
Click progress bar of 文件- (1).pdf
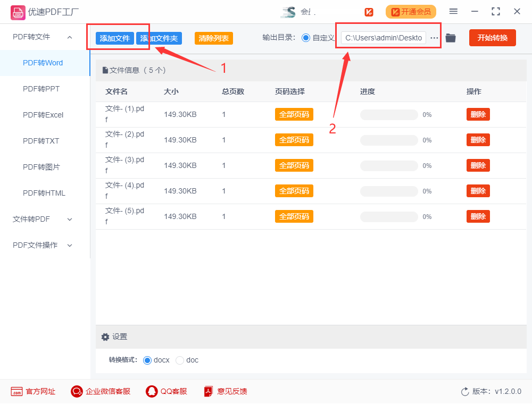389,115
